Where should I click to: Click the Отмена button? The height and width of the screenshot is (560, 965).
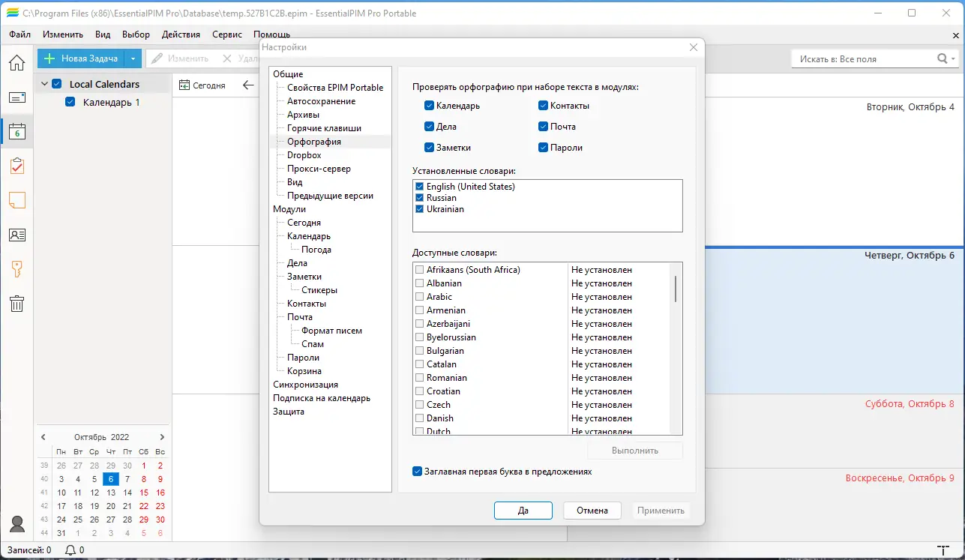pyautogui.click(x=592, y=511)
